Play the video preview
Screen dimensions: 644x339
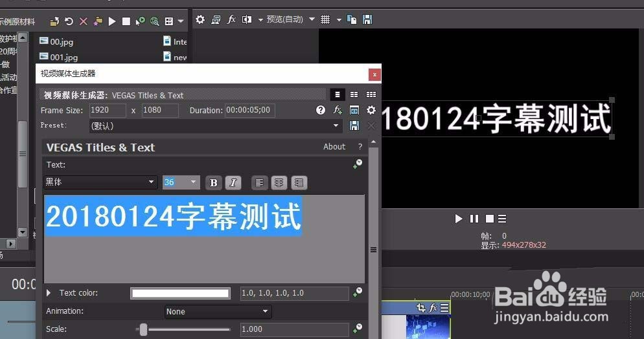[458, 219]
